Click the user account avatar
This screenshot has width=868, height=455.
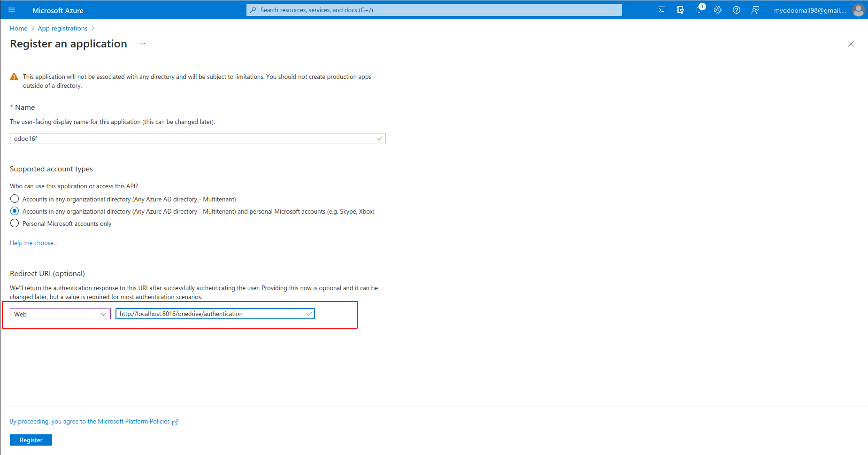point(859,10)
